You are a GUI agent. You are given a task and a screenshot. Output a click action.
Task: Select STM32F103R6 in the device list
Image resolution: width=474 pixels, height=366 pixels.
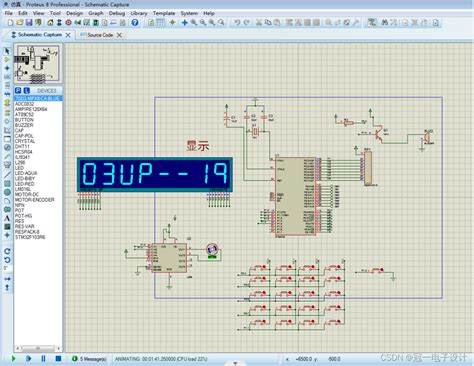[30, 237]
